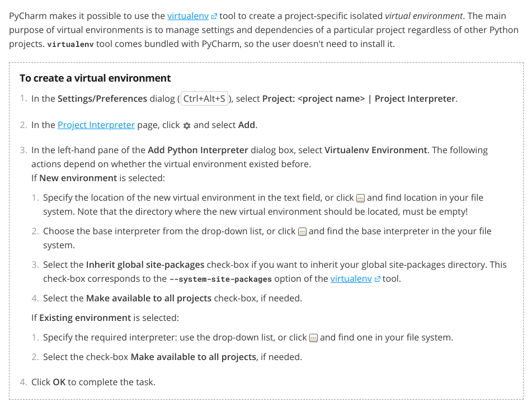This screenshot has height=407, width=532.
Task: Click the browse icon in Existing environment step
Action: pos(313,338)
